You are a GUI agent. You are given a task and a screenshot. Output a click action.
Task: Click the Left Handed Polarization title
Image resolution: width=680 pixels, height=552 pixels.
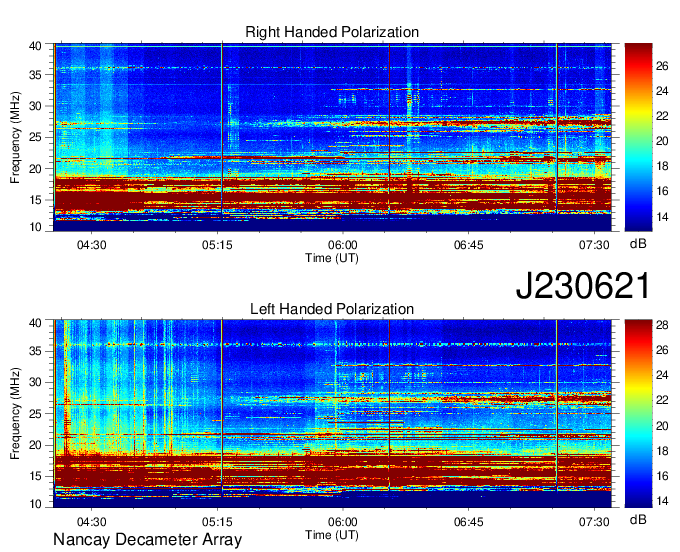[332, 309]
